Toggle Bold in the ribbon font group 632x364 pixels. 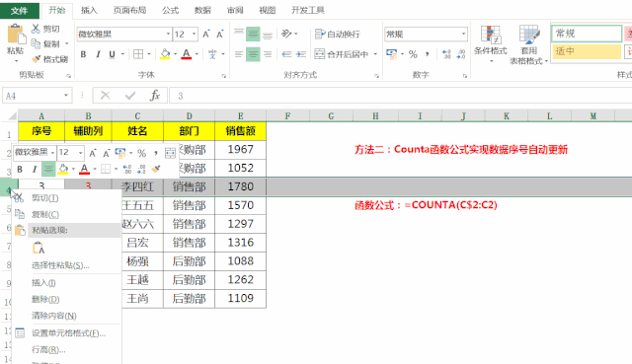click(83, 54)
